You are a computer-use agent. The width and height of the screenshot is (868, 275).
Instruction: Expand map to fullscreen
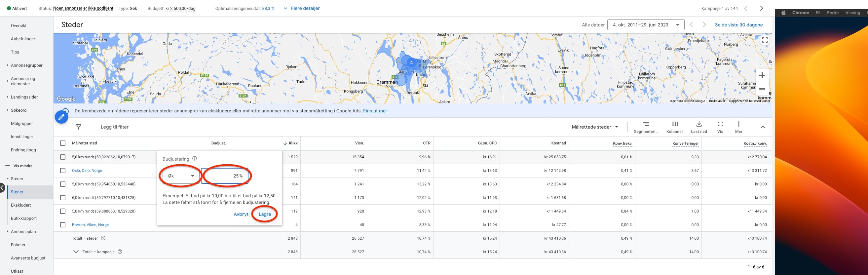click(765, 40)
